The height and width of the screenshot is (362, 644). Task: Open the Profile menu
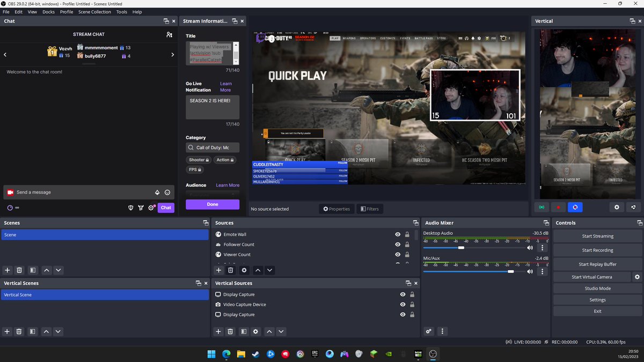(x=67, y=12)
